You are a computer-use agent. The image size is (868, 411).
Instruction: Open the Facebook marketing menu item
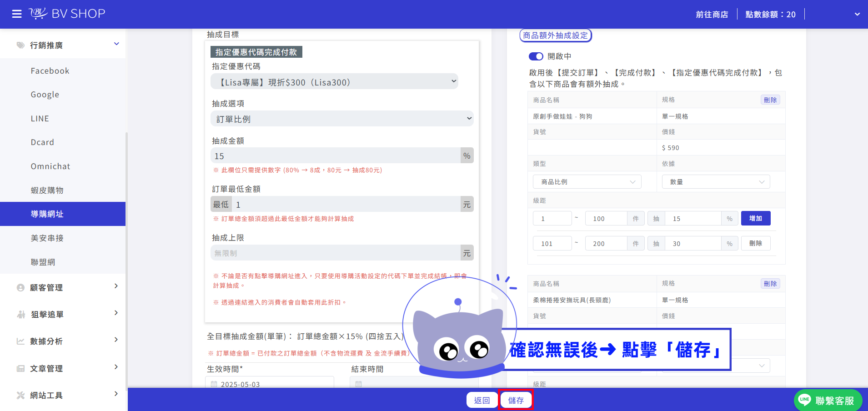pos(50,70)
